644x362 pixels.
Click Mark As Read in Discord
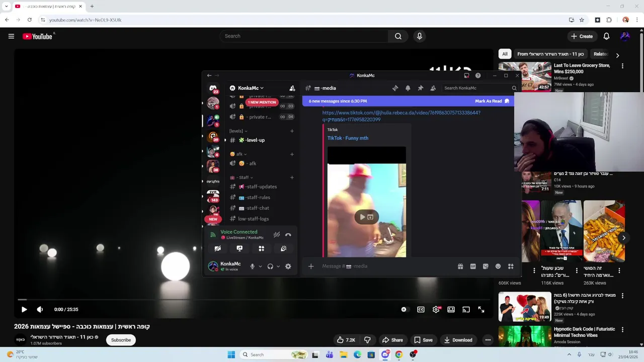tap(492, 101)
